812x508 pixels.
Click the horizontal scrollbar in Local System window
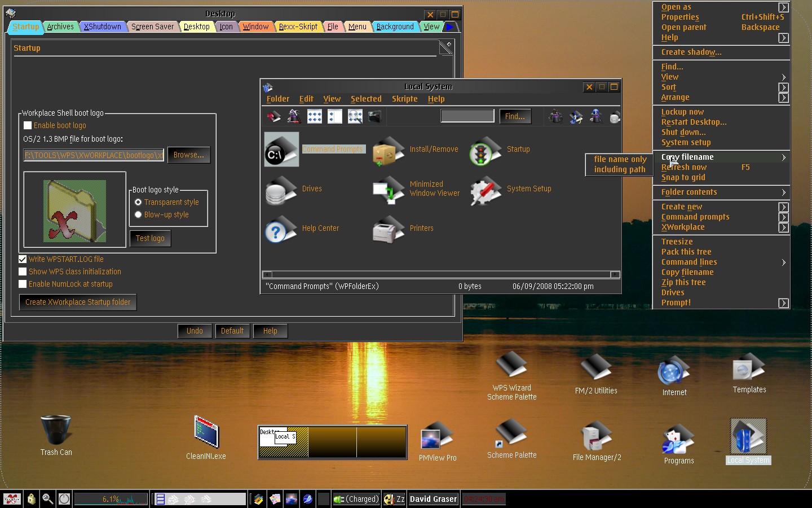pyautogui.click(x=441, y=274)
